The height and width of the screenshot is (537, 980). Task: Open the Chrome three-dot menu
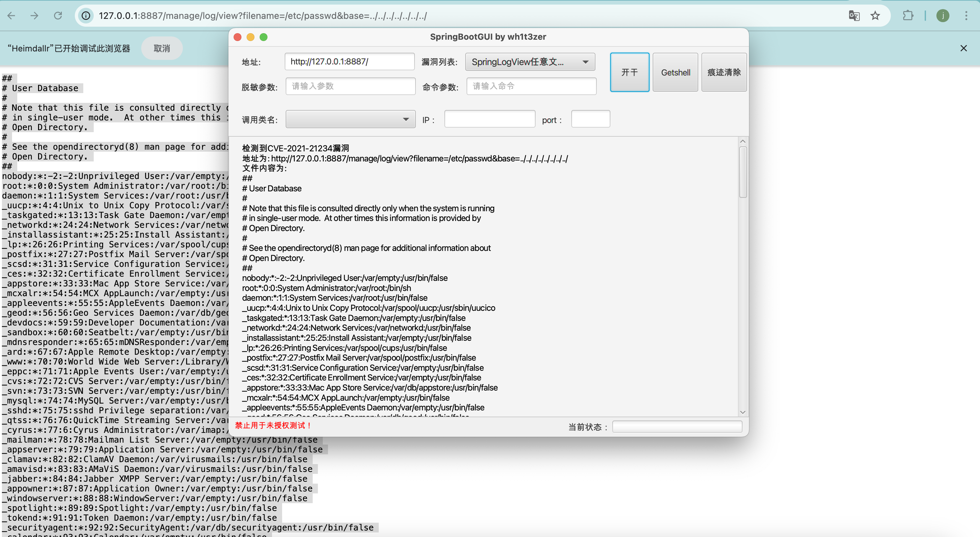[966, 16]
